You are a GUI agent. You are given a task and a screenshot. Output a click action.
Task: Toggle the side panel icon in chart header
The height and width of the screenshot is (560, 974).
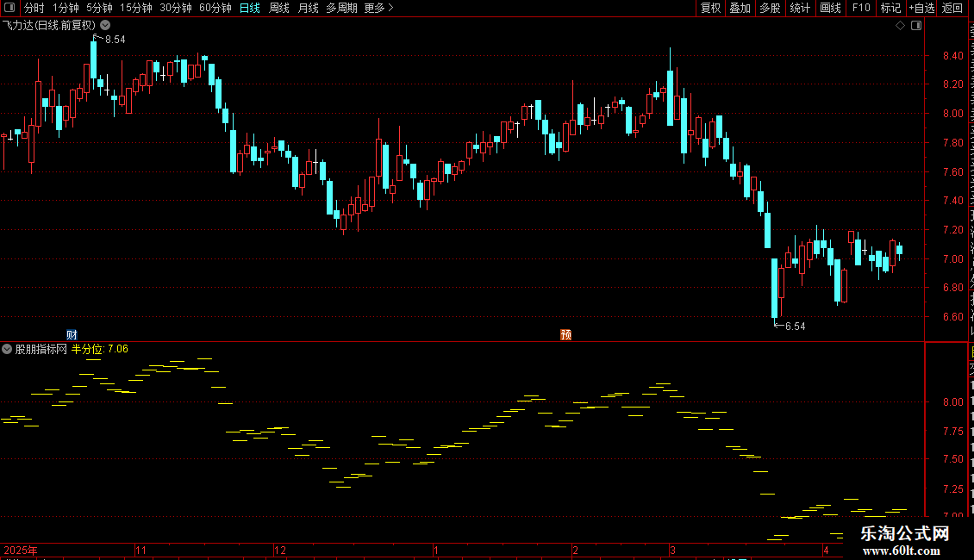(x=916, y=26)
